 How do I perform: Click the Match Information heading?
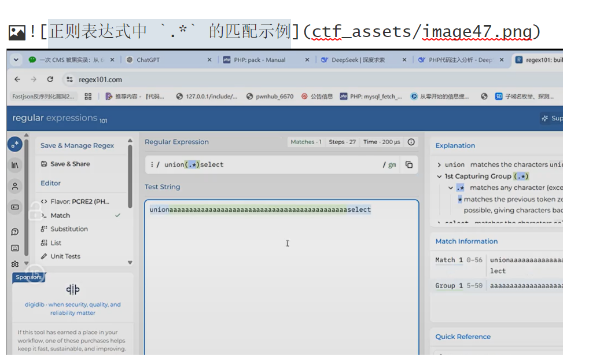[x=466, y=241]
